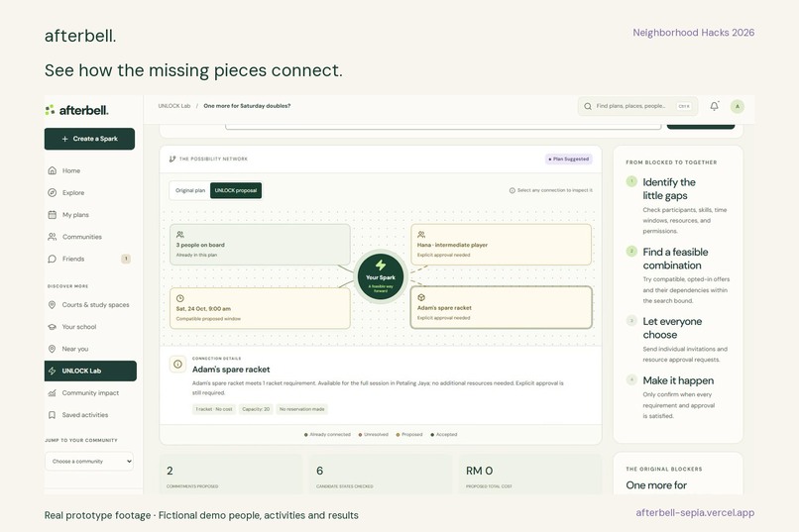Click step 4 Make it happen
The width and height of the screenshot is (799, 532).
point(678,397)
